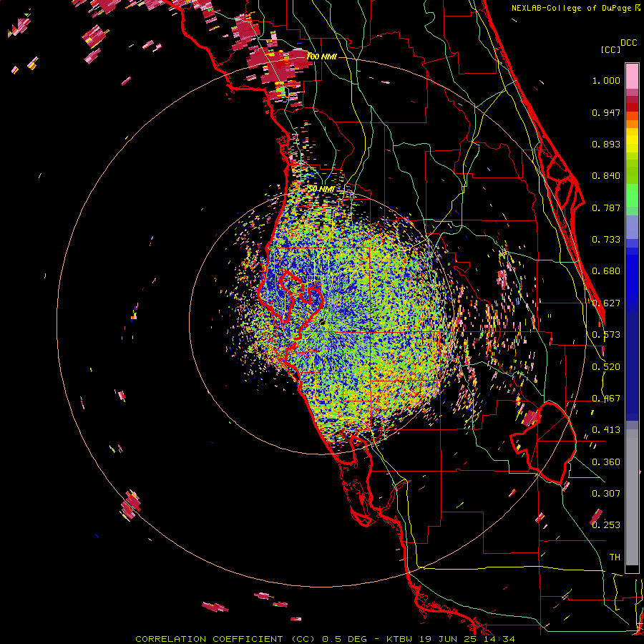
Task: Click the 0.520 color scale value
Action: (x=606, y=367)
